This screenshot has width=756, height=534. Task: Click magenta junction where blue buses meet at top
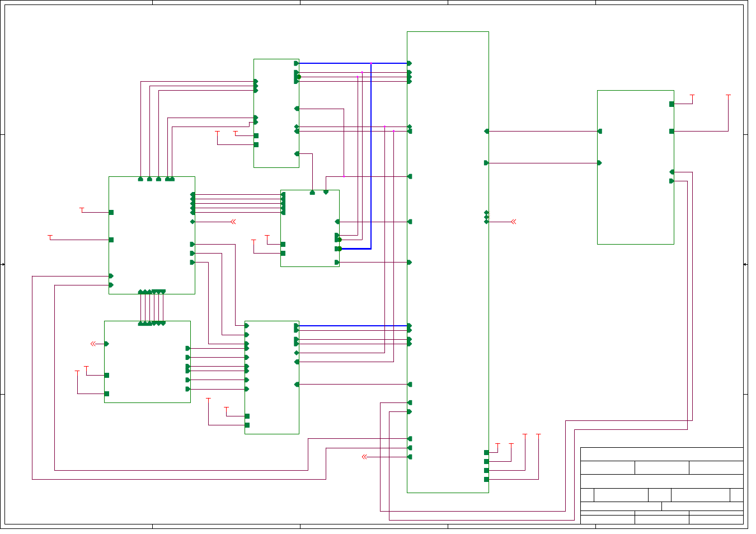pos(371,63)
